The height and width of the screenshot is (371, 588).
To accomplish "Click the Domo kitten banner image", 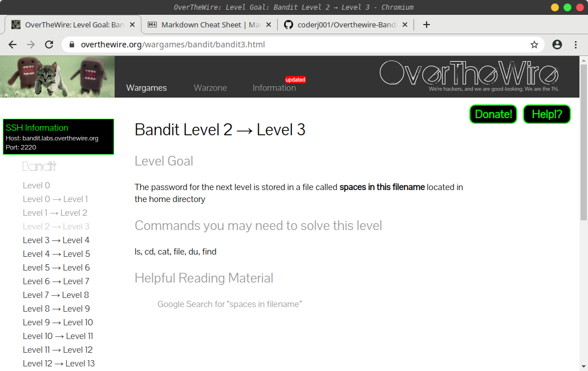I will 58,76.
